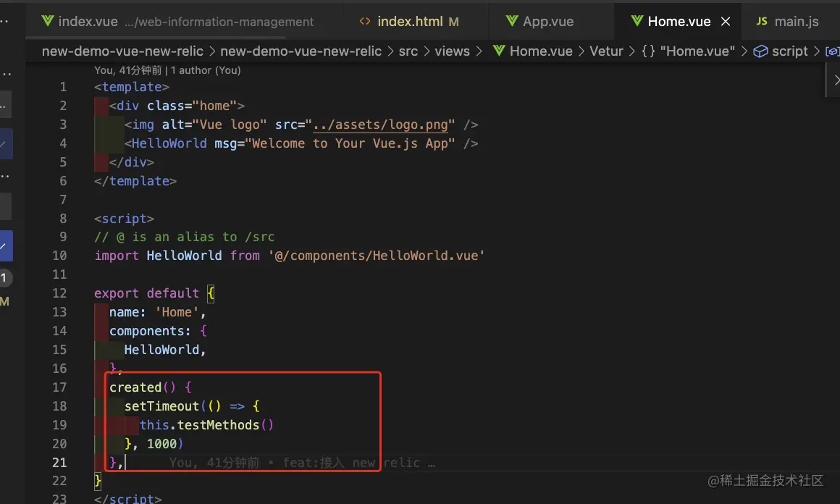Click the JS icon on the main.js tab
The image size is (840, 504).
[762, 22]
